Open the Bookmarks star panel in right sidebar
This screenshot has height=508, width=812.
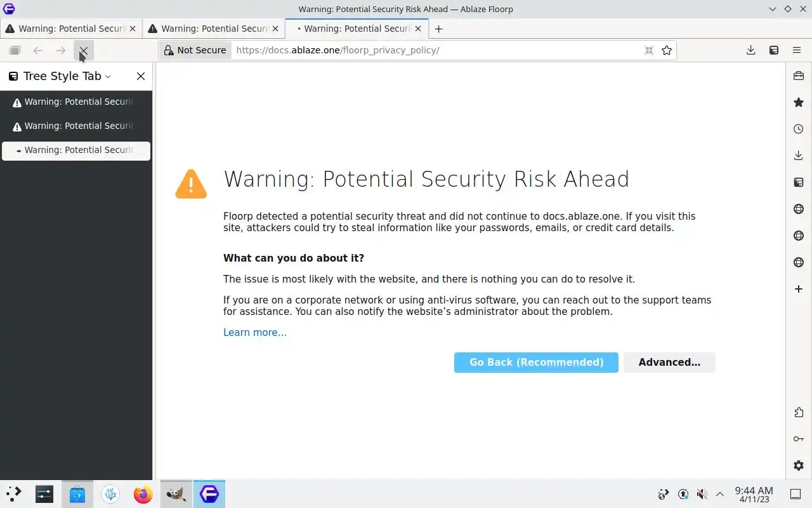pyautogui.click(x=799, y=102)
